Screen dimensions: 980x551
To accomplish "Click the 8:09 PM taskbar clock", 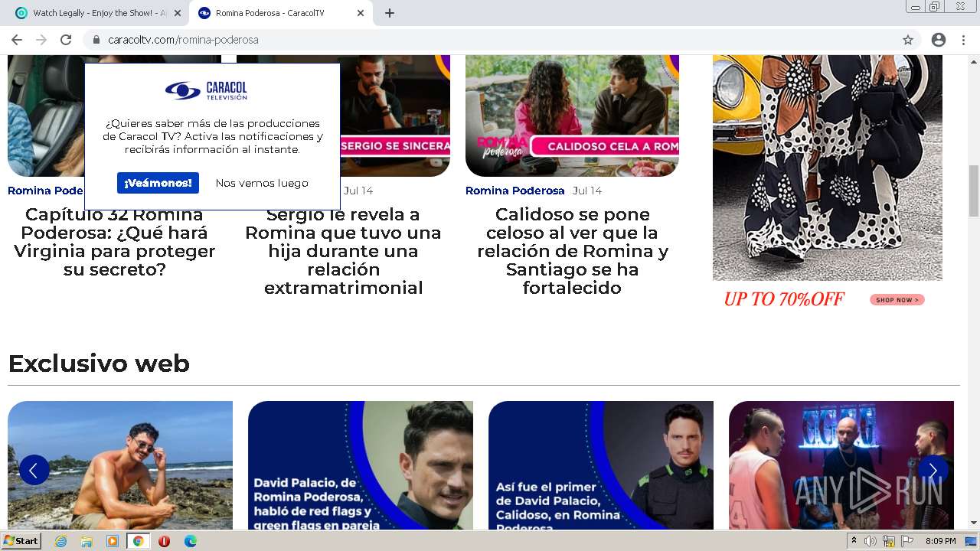I will click(940, 541).
